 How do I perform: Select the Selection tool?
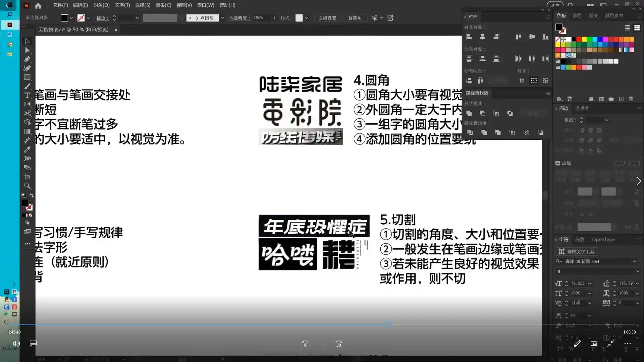pyautogui.click(x=28, y=41)
